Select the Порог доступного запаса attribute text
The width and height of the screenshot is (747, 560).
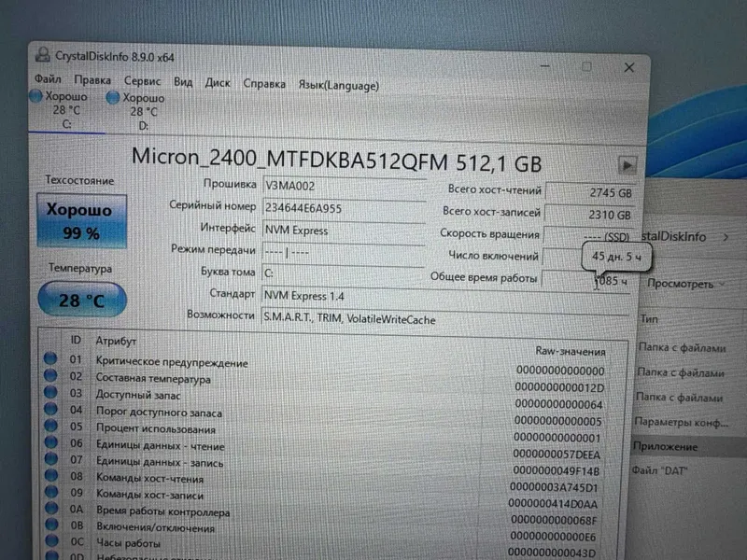click(159, 413)
